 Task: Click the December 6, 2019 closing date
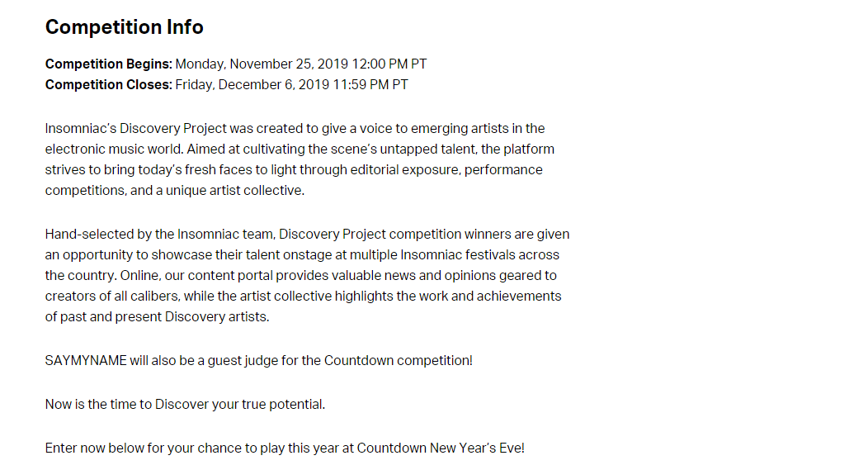273,85
